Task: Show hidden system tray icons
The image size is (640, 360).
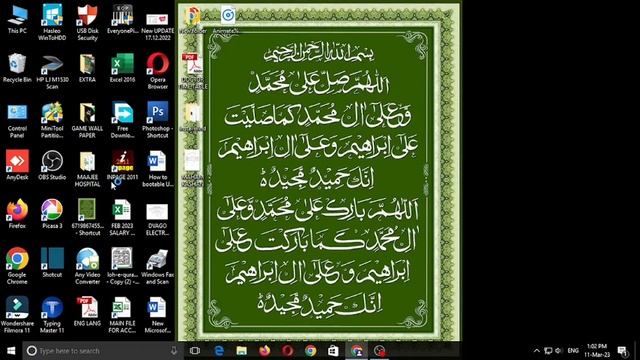Action: pyautogui.click(x=537, y=351)
